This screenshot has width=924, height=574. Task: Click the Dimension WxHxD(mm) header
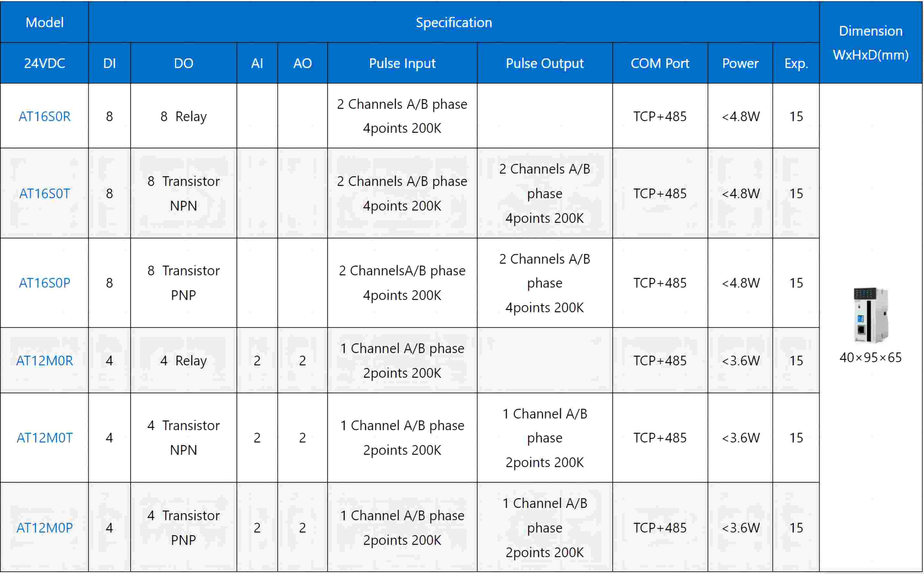pyautogui.click(x=871, y=42)
